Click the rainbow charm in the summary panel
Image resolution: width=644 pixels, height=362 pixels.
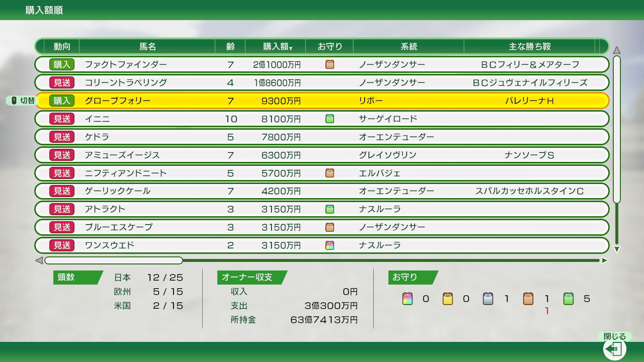[407, 299]
